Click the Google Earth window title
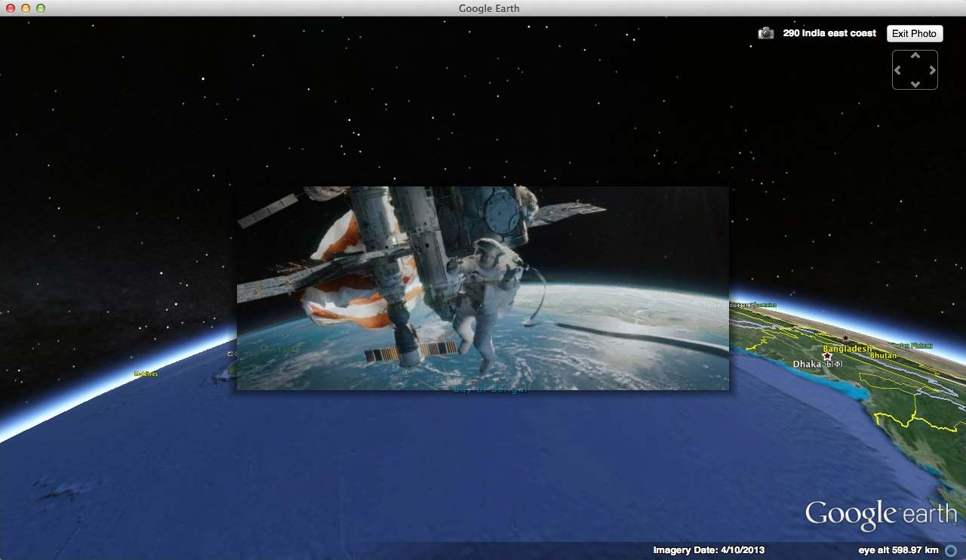The height and width of the screenshot is (560, 966). pos(489,8)
